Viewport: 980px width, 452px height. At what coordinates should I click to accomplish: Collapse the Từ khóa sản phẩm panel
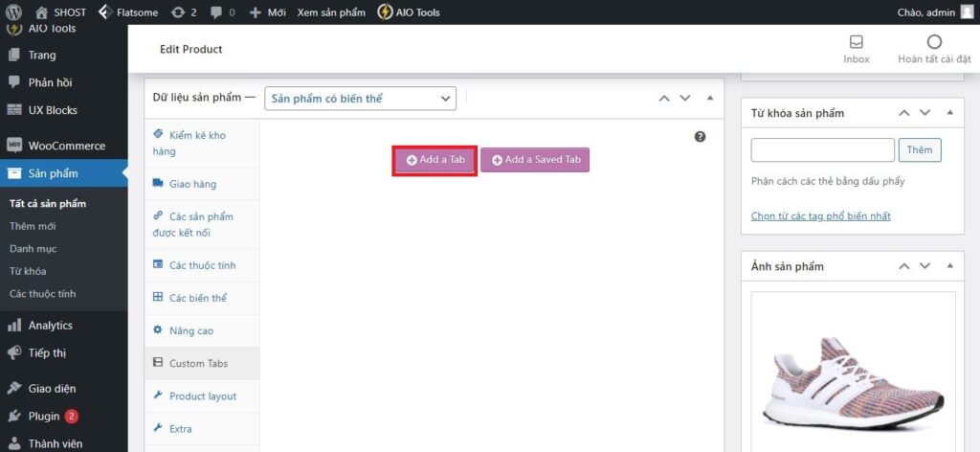point(949,113)
